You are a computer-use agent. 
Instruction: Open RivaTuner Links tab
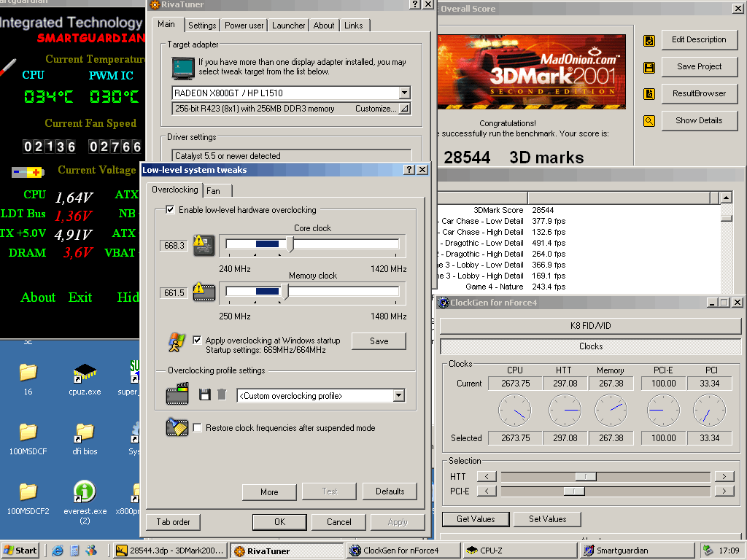[354, 26]
